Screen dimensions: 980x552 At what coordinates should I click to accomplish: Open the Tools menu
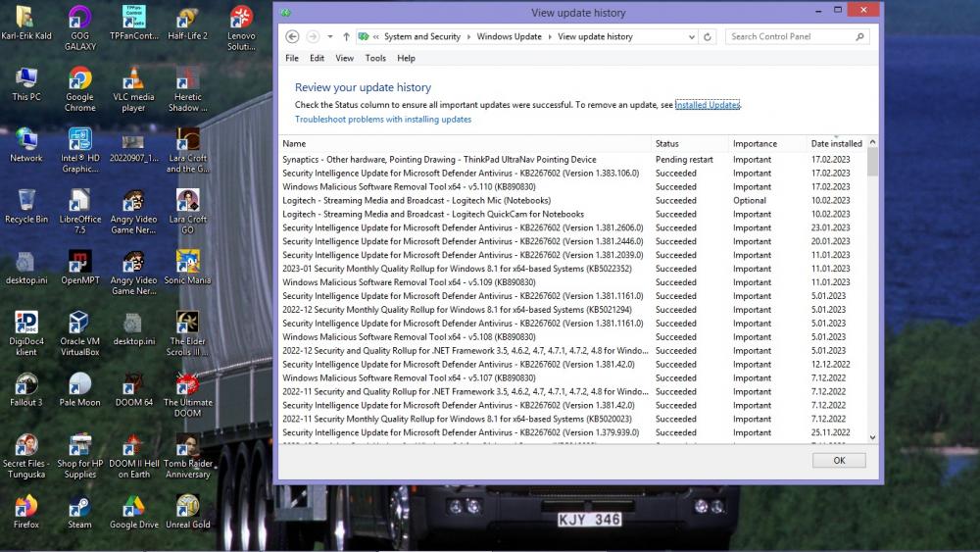[x=375, y=59]
